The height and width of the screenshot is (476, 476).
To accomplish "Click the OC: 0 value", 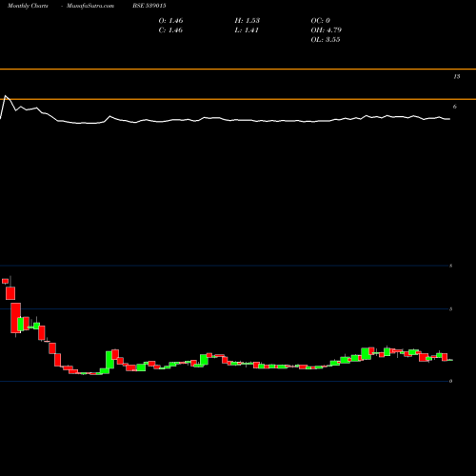I will click(x=321, y=21).
